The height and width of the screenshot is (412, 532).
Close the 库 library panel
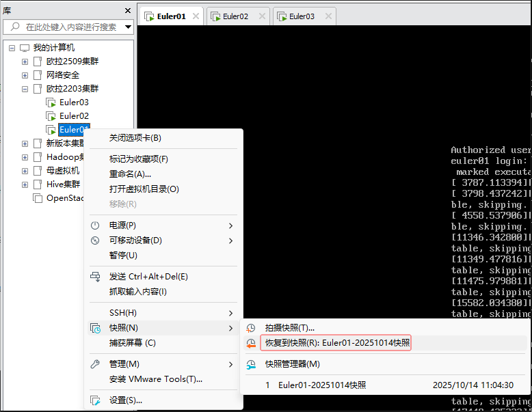128,10
